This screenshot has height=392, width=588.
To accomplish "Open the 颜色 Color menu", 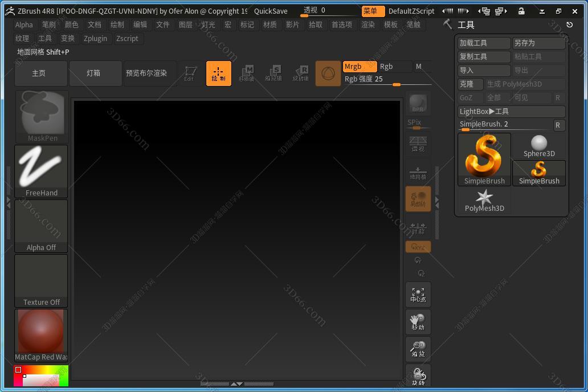I will (x=71, y=24).
